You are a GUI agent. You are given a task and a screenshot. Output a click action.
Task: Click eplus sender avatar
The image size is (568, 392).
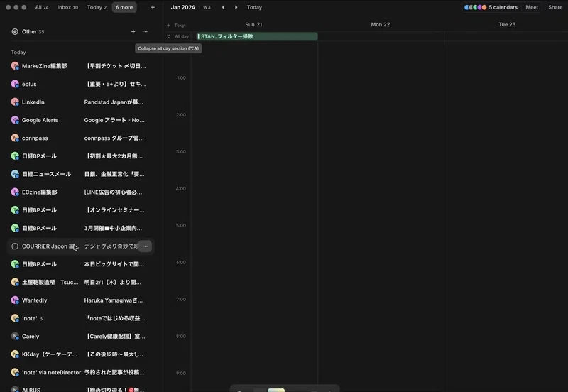pos(15,84)
